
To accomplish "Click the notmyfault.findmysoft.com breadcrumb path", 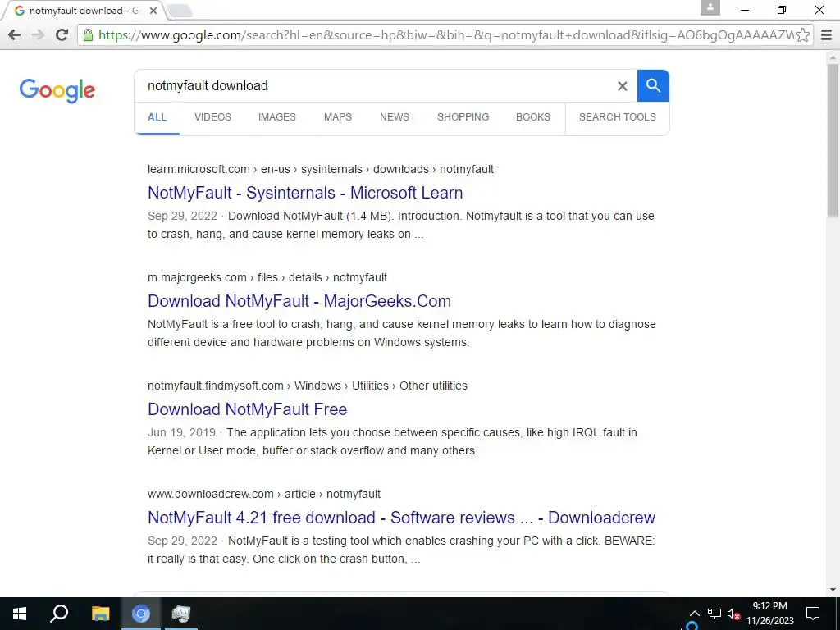I will click(308, 386).
